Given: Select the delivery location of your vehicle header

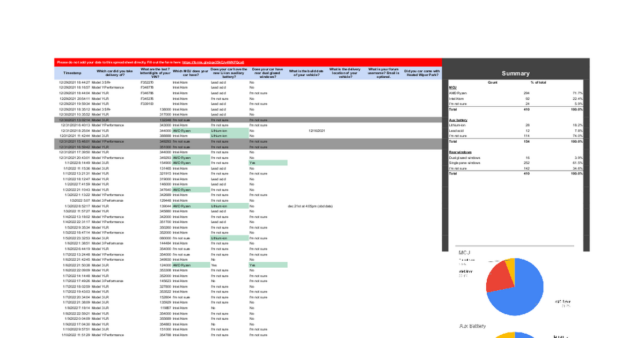Looking at the screenshot, I should (345, 72).
